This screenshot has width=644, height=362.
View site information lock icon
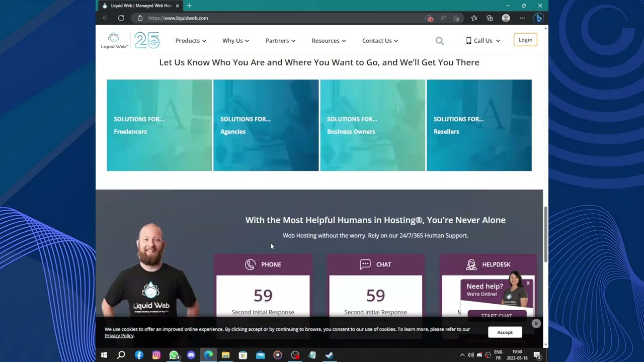coord(140,18)
